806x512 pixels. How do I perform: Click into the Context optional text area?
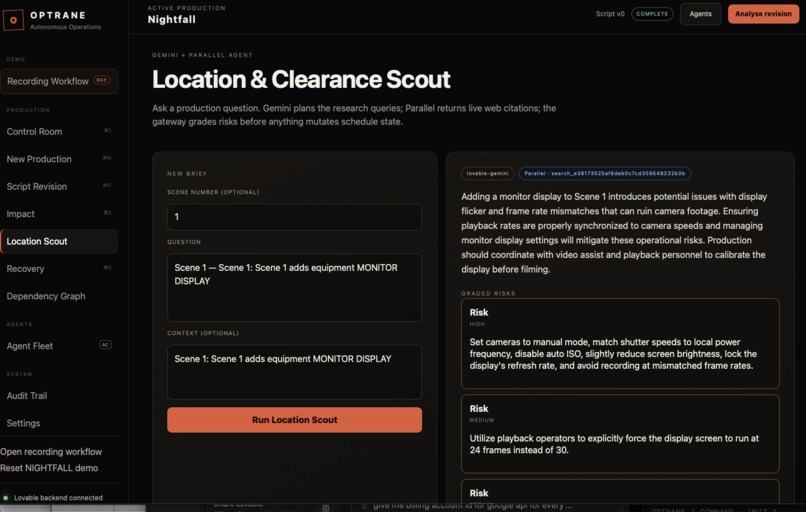point(295,372)
